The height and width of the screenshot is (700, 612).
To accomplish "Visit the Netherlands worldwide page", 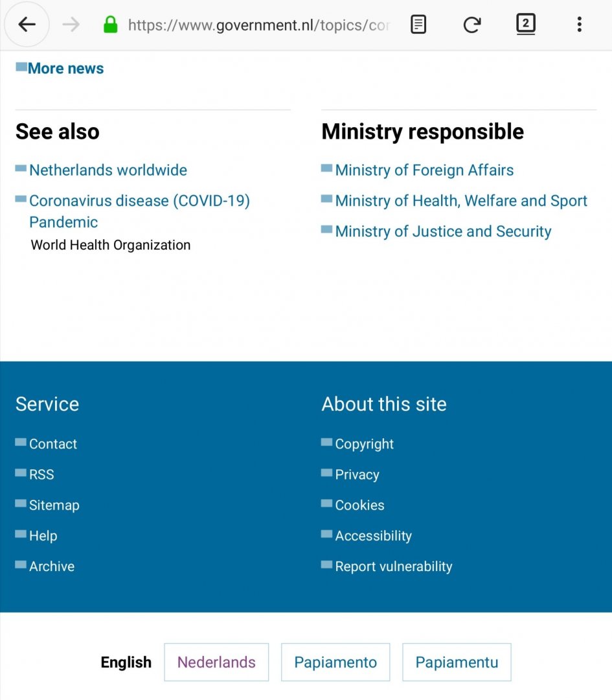I will point(108,170).
